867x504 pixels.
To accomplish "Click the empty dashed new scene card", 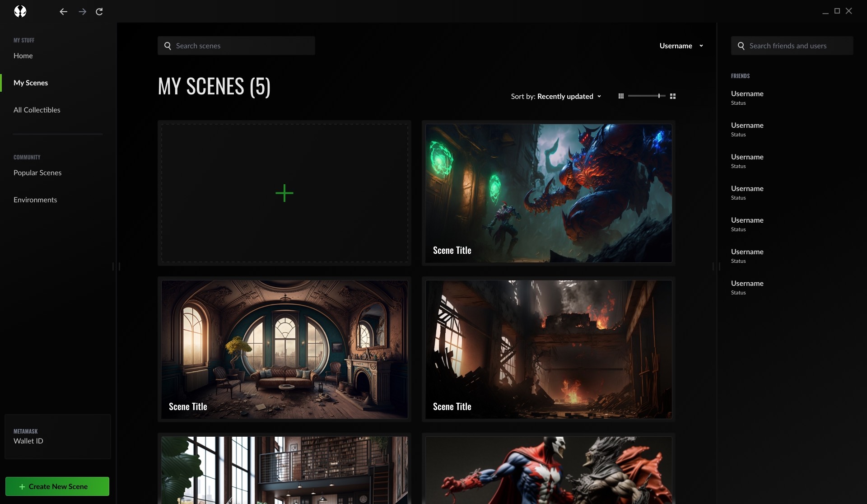I will [x=284, y=193].
